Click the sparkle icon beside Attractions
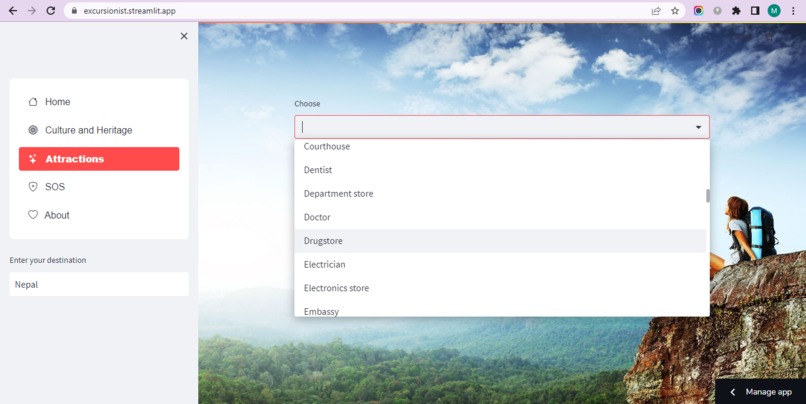Viewport: 806px width, 404px height. 33,159
